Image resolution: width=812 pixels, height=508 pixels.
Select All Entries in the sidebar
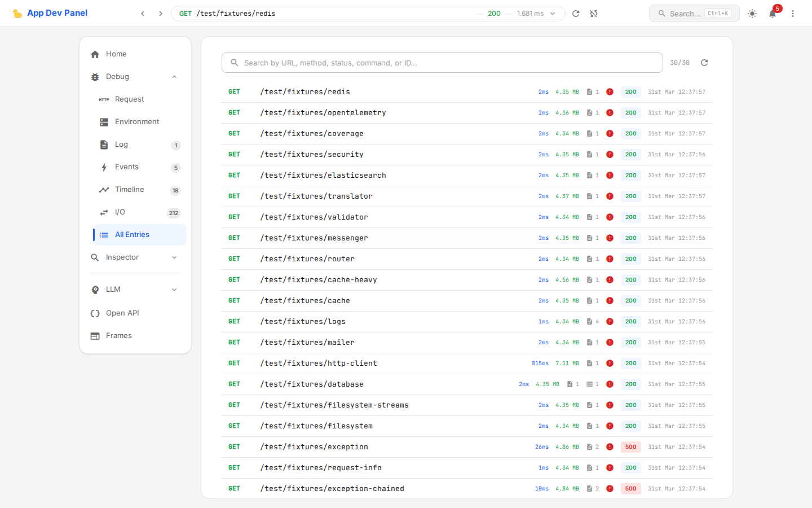pos(132,234)
